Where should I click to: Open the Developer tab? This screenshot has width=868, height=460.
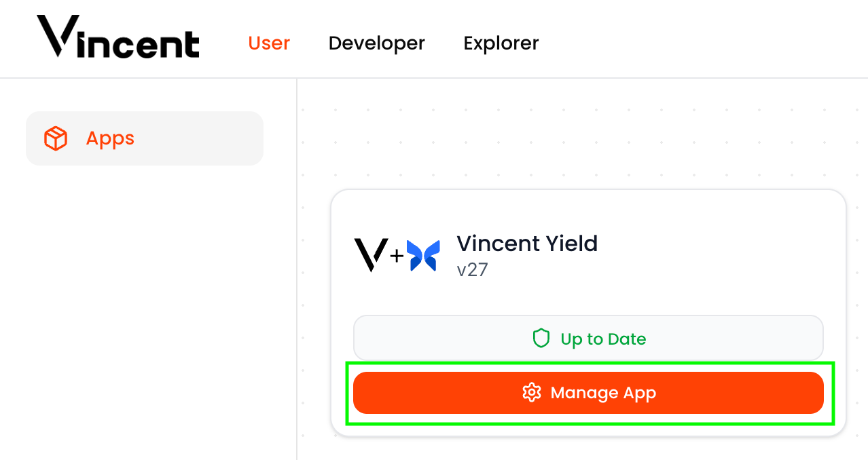(x=376, y=43)
